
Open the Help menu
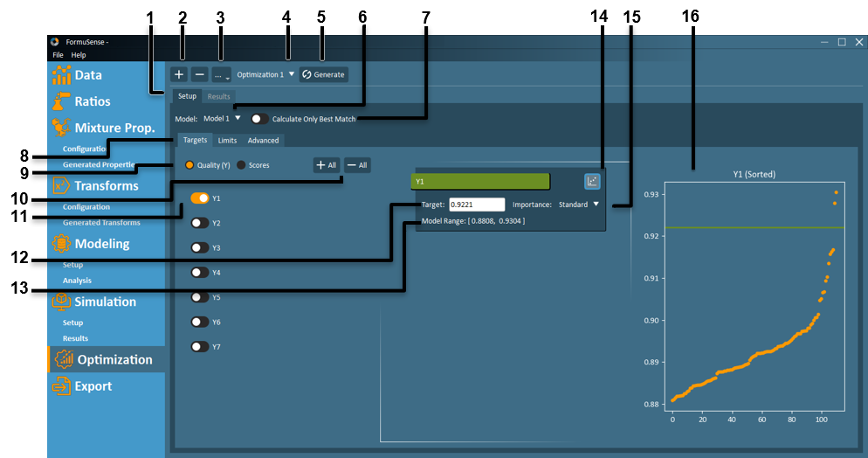tap(79, 55)
